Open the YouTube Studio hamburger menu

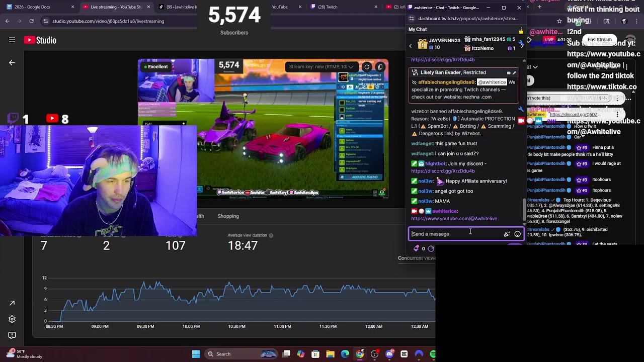coord(12,40)
